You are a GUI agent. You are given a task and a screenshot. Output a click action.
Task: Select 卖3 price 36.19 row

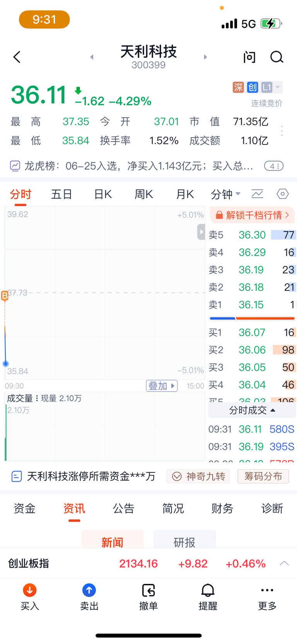point(252,270)
